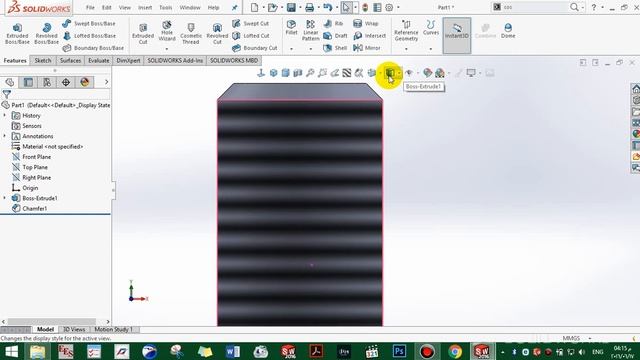Open the Tools menu

165,7
